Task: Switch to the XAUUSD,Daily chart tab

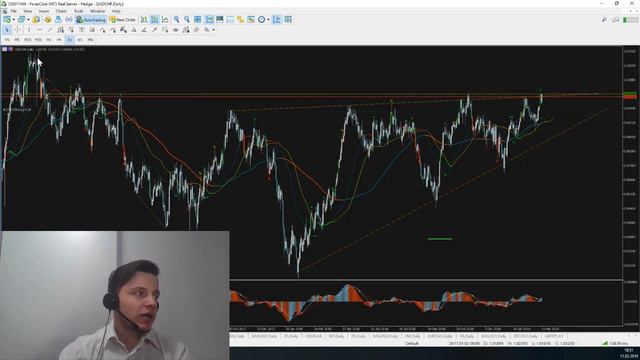Action: [264, 336]
